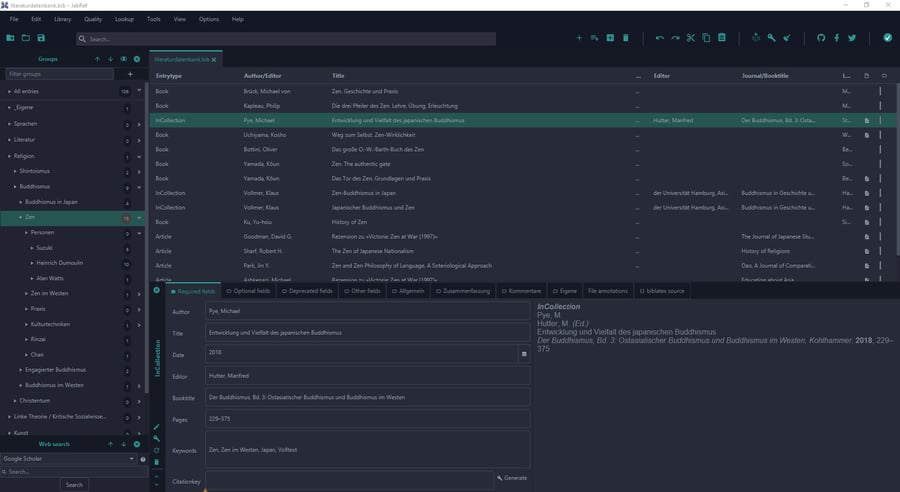Click the main Search field in the toolbar
This screenshot has width=900, height=492.
click(x=286, y=39)
